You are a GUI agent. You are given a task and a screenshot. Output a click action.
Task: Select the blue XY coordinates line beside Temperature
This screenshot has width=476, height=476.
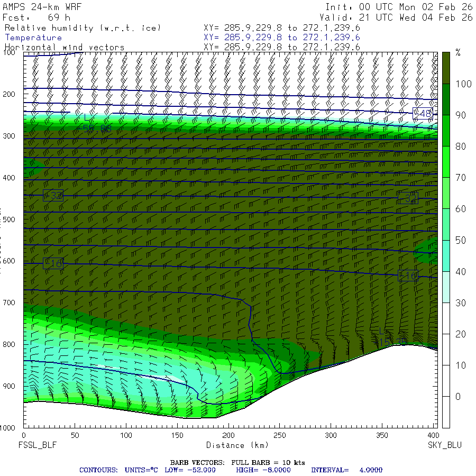click(282, 38)
